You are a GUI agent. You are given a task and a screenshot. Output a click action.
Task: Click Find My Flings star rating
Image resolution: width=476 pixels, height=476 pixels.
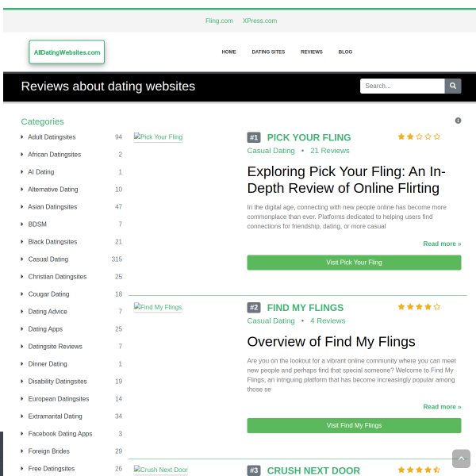[419, 306]
